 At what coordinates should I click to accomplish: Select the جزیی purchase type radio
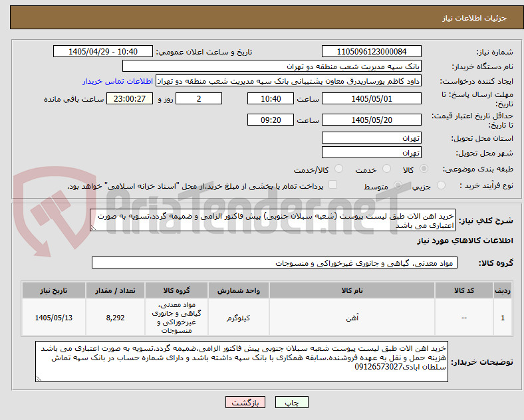point(441,185)
